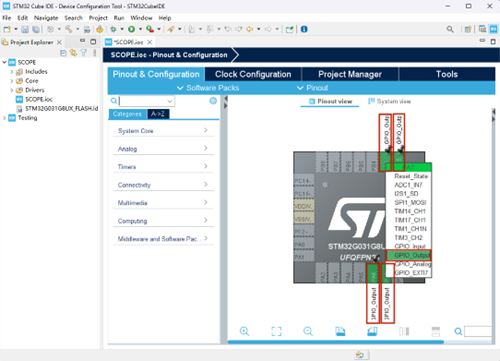Viewport: 500px width, 361px height.
Task: Zoom in on the pinout chip view
Action: click(244, 331)
